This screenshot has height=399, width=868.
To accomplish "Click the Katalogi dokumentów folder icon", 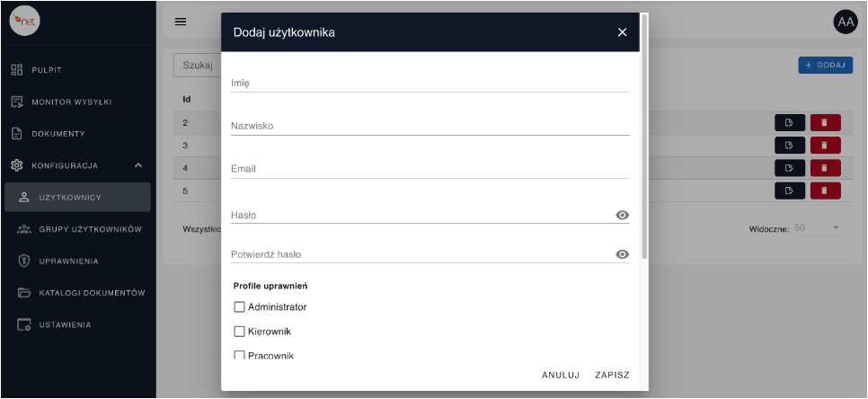I will pos(24,293).
